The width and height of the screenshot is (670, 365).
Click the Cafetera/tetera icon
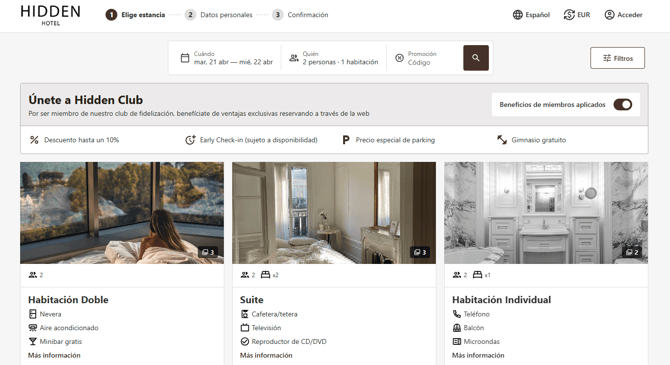pyautogui.click(x=244, y=314)
